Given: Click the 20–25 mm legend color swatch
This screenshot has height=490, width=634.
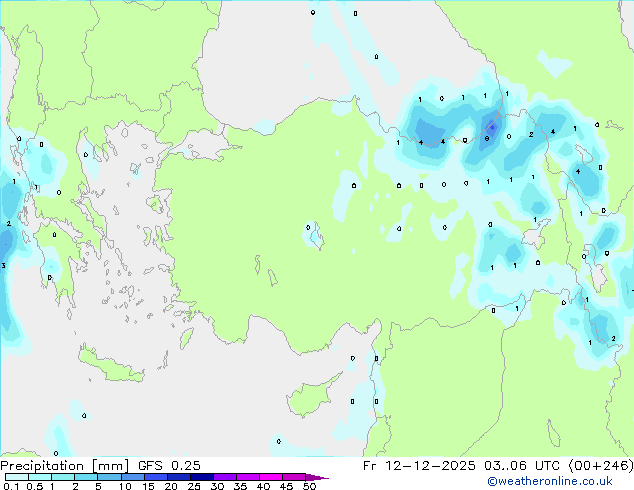Looking at the screenshot, I should [179, 477].
